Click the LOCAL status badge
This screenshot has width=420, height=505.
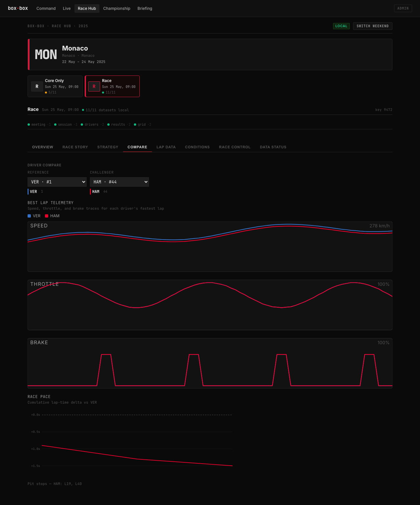(341, 26)
